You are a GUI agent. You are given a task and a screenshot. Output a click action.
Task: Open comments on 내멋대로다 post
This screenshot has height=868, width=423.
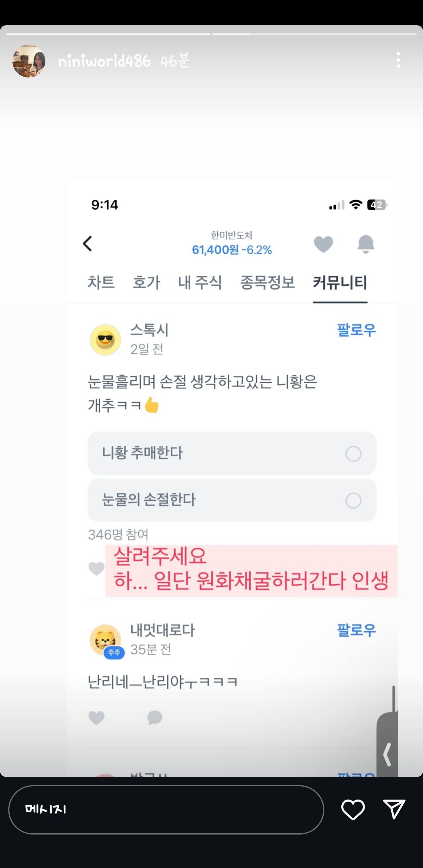[155, 718]
